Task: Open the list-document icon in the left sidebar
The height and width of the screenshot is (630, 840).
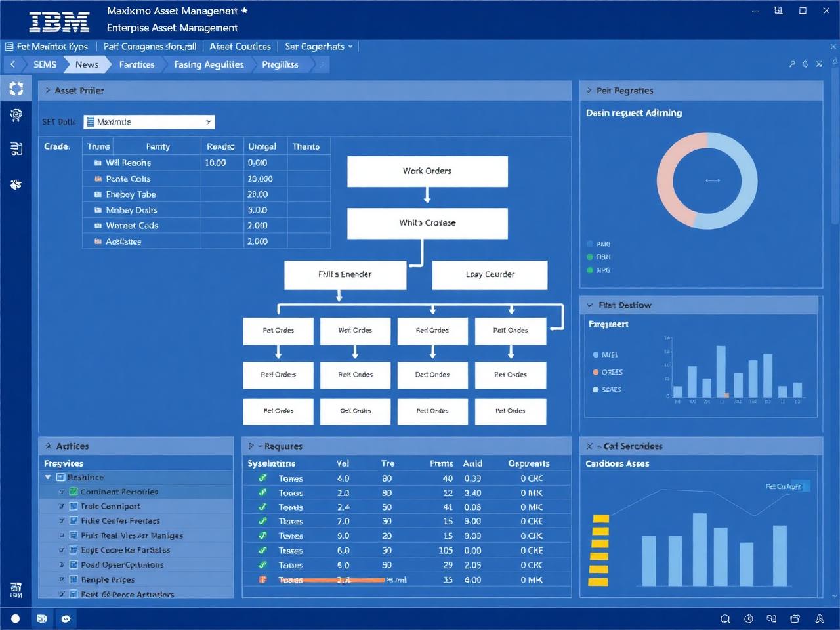Action: (16, 149)
